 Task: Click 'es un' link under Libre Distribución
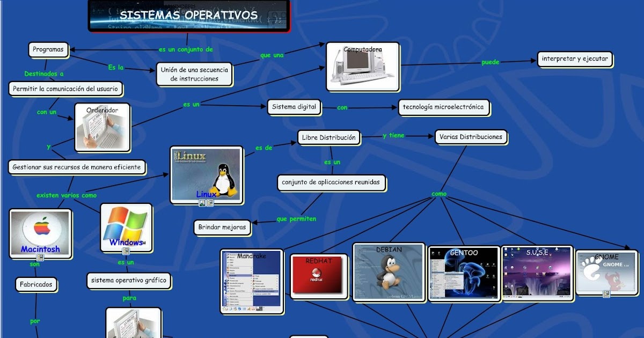click(332, 162)
